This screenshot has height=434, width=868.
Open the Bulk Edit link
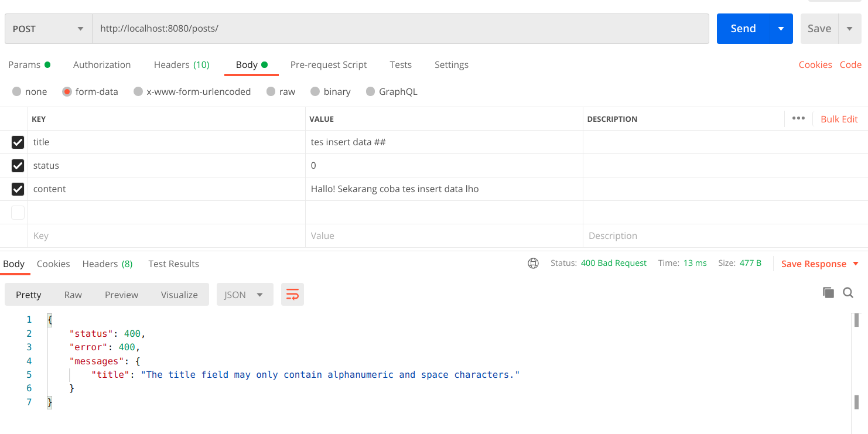pyautogui.click(x=839, y=119)
